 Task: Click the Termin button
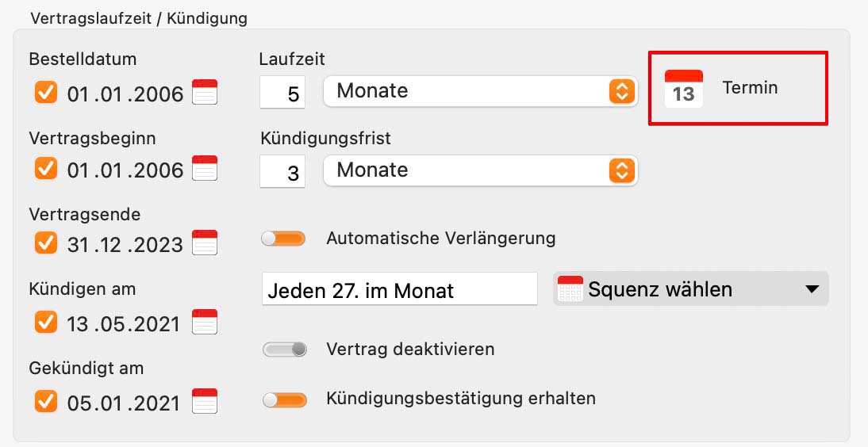(x=738, y=89)
